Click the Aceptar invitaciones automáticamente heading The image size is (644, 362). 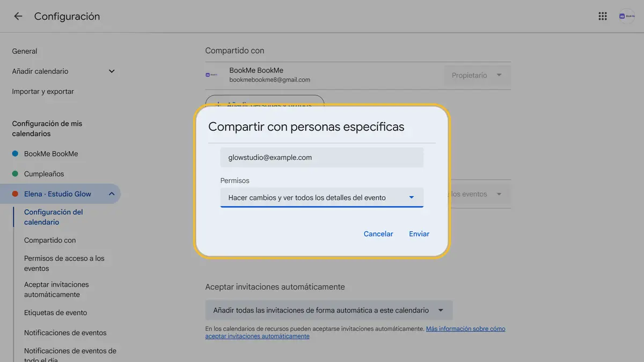pyautogui.click(x=275, y=287)
